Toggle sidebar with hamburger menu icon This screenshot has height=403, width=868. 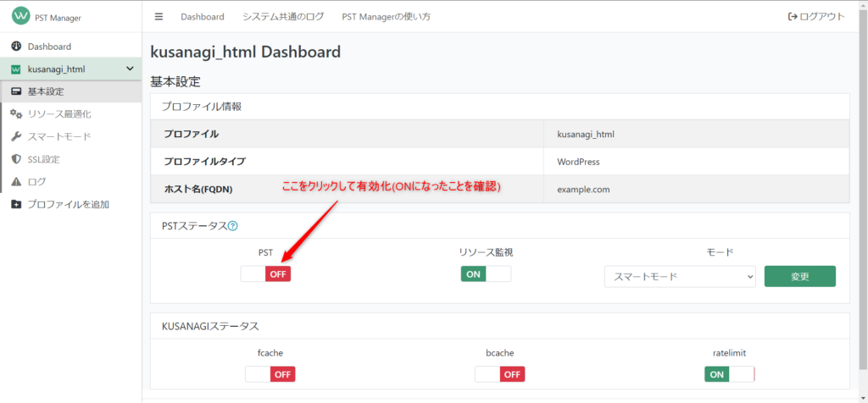[x=159, y=17]
